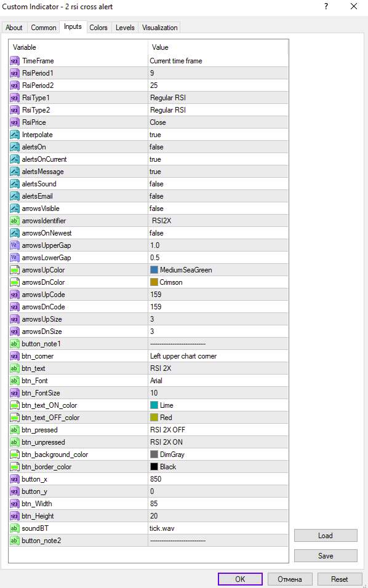Screen dimensions: 368x588
Task: Select the RsiPeriod1 value field showing 9
Action: pos(218,73)
